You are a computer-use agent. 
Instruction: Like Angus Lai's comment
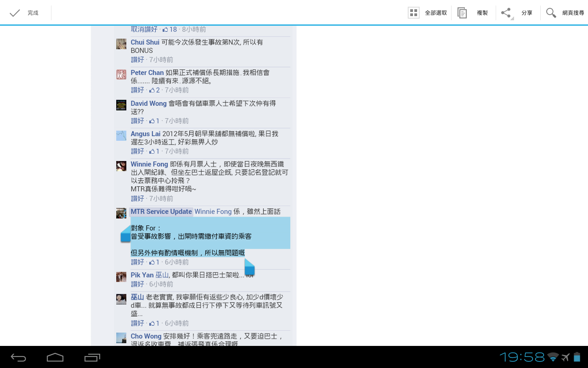click(x=137, y=151)
